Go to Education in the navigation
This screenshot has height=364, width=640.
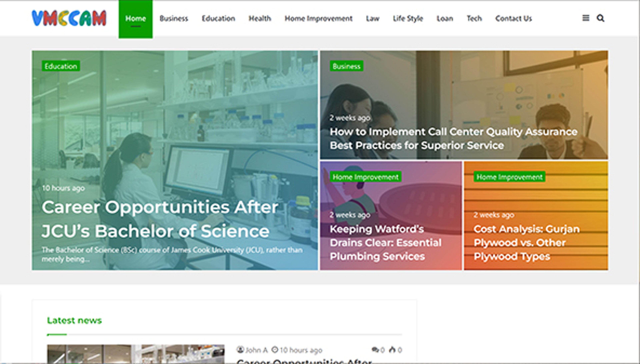coord(218,18)
